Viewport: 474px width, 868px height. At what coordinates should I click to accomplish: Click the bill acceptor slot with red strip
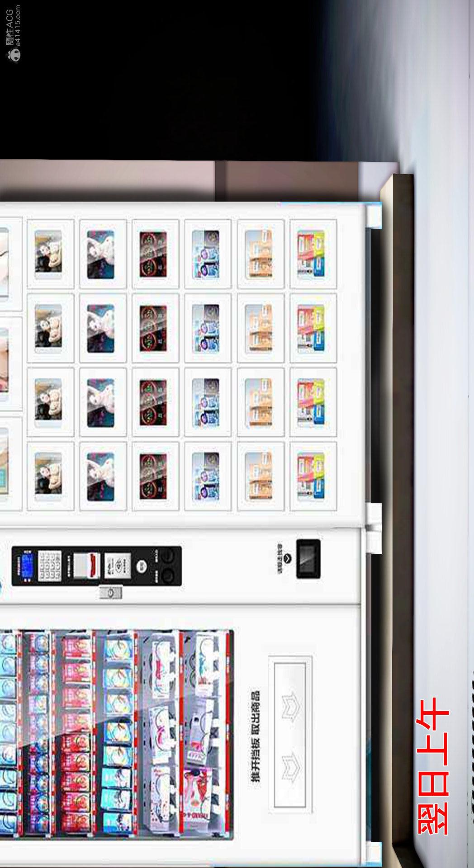click(x=86, y=566)
